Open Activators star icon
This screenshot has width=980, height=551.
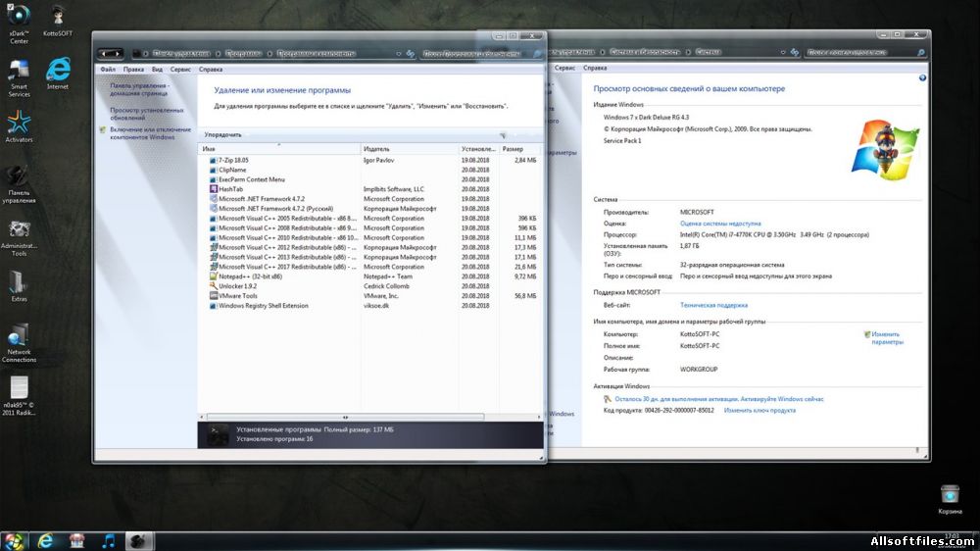[x=19, y=125]
